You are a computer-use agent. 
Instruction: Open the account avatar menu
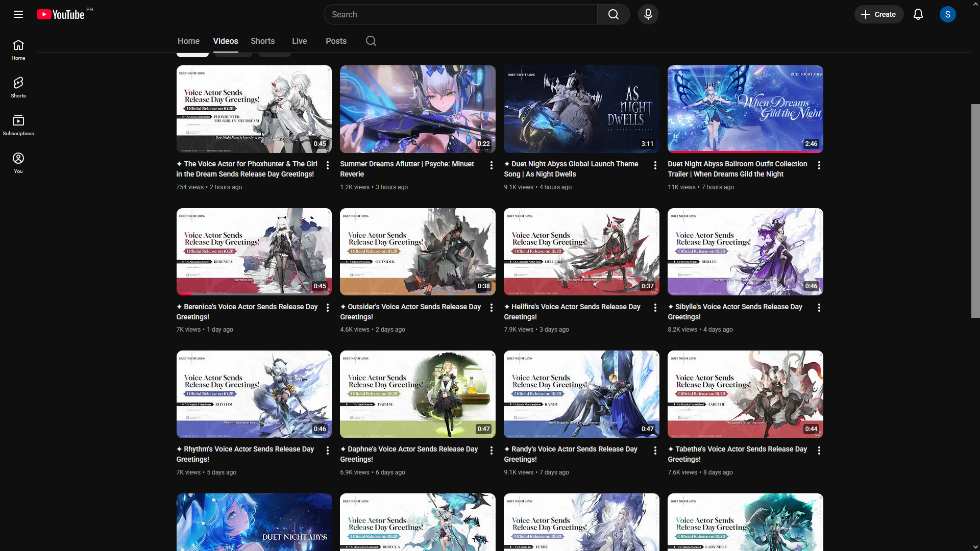click(x=947, y=14)
